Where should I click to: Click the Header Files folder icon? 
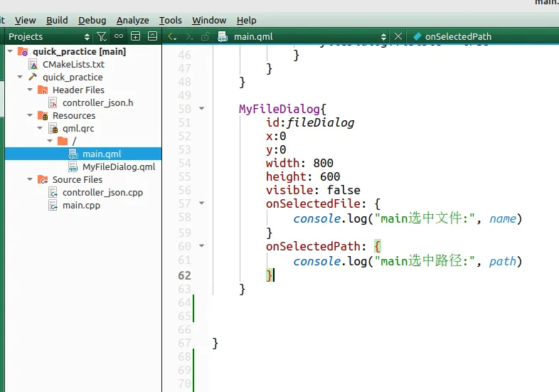(43, 90)
